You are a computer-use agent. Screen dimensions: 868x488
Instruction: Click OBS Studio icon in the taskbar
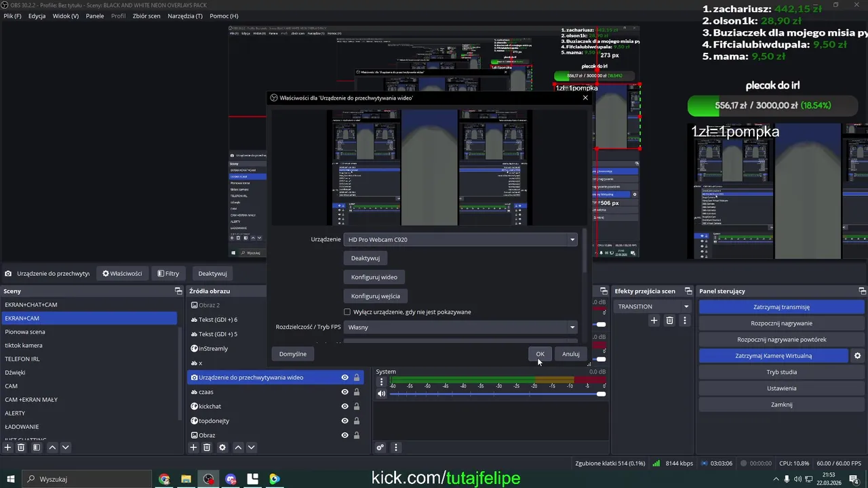coord(208,479)
